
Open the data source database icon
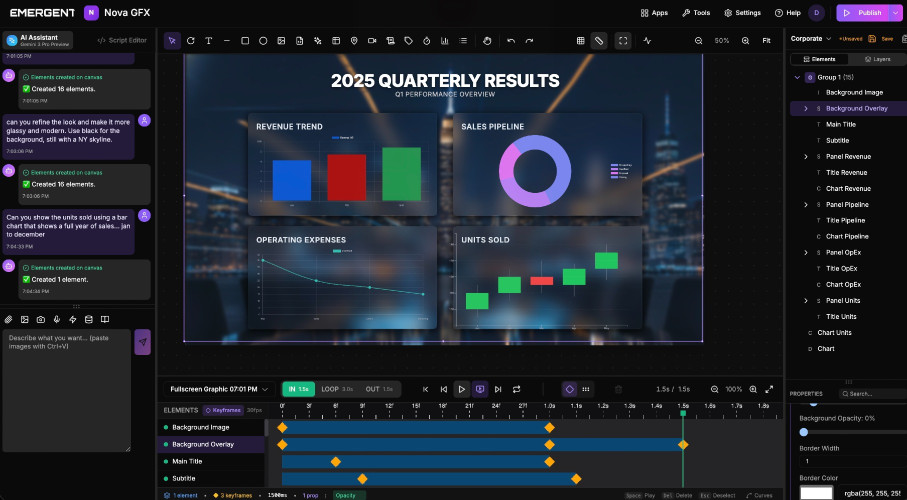click(89, 319)
